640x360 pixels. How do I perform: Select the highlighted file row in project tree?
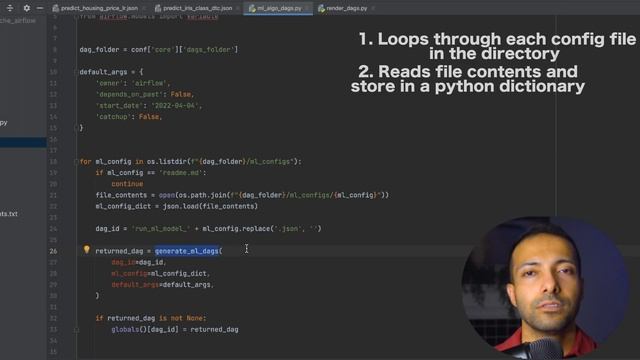tap(23, 142)
